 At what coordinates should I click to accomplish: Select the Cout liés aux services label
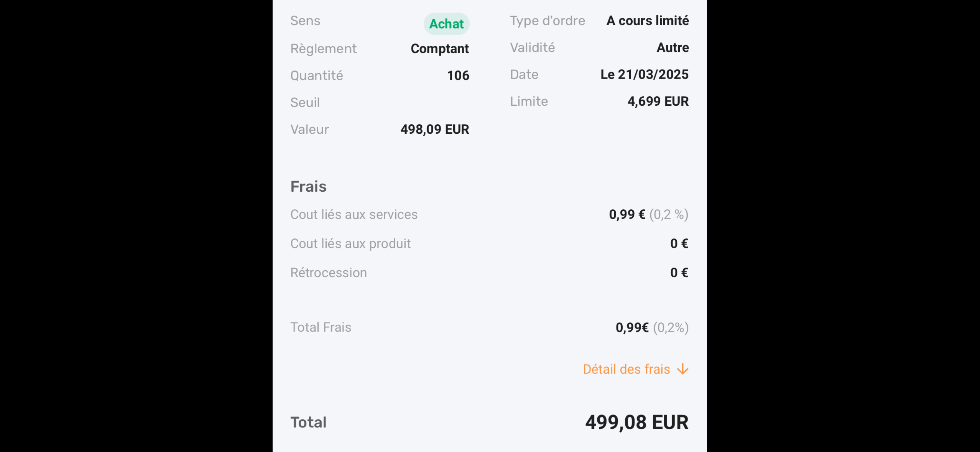[354, 214]
